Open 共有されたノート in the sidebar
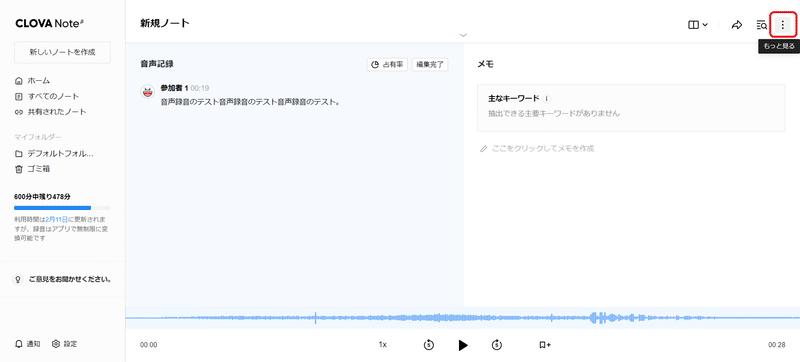 [x=51, y=112]
